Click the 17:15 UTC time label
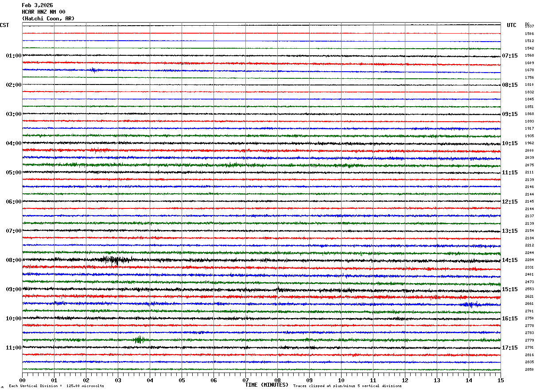Image resolution: width=536 pixels, height=392 pixels. [x=510, y=348]
